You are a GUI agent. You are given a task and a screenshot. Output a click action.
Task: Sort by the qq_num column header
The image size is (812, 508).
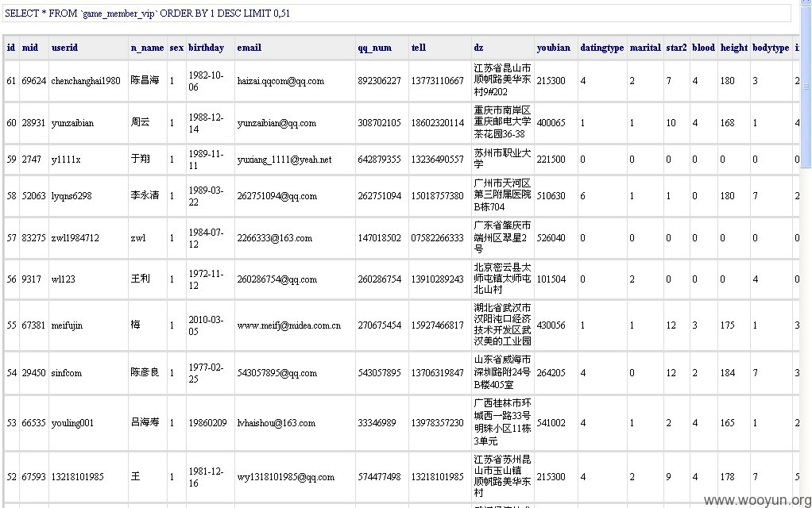click(374, 48)
